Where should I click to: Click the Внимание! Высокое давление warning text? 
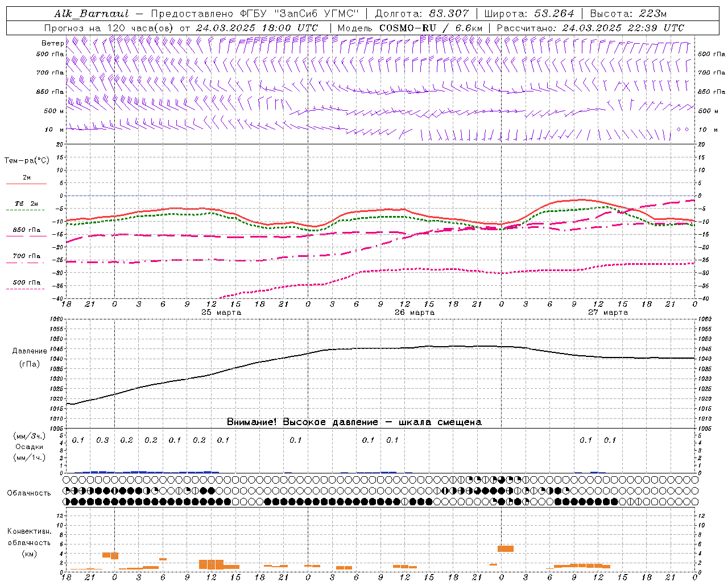click(354, 422)
